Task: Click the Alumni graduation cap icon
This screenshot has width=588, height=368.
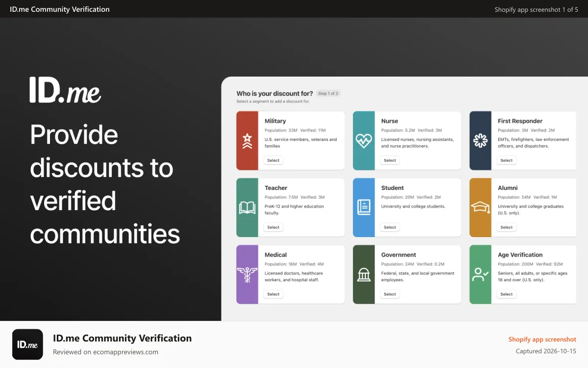Action: 480,208
